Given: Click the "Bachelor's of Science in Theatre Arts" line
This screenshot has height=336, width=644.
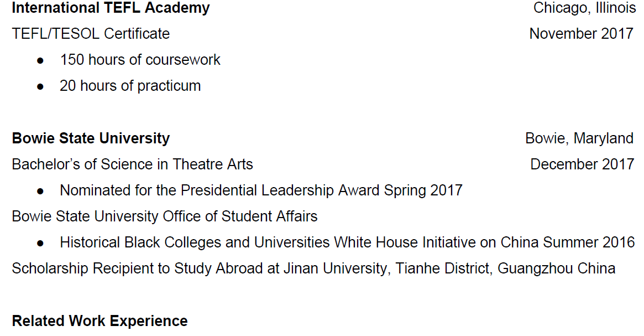Looking at the screenshot, I should (x=132, y=164).
